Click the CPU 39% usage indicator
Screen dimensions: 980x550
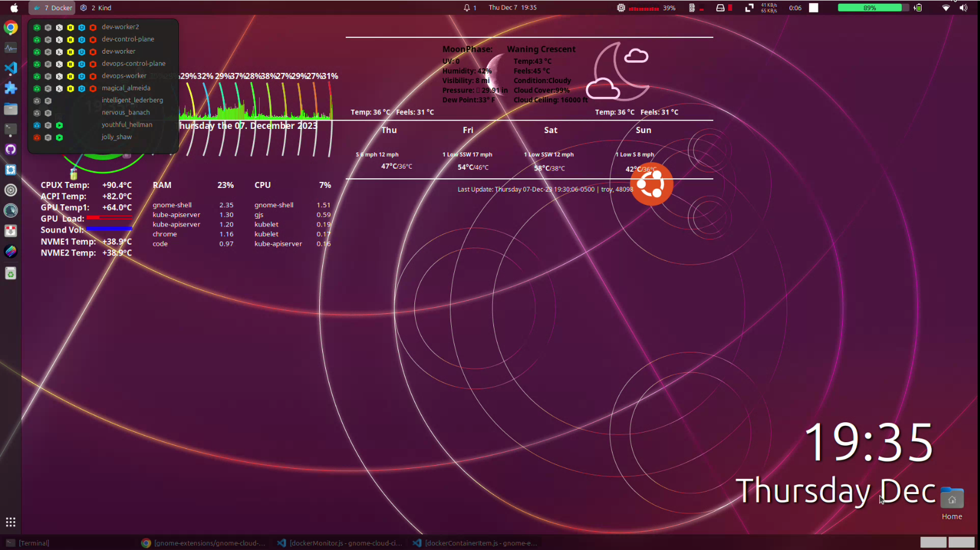coord(646,8)
